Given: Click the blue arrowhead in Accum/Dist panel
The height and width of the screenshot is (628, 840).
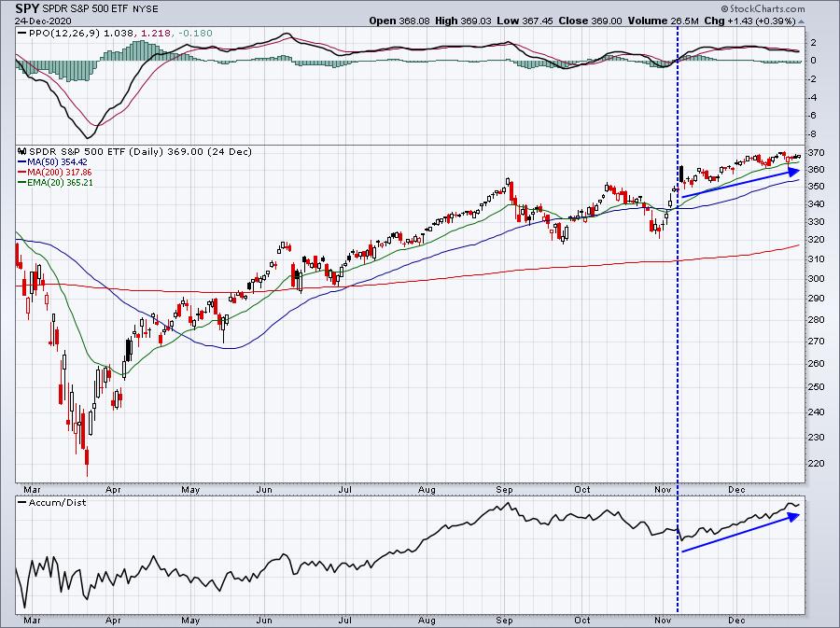Looking at the screenshot, I should click(793, 516).
